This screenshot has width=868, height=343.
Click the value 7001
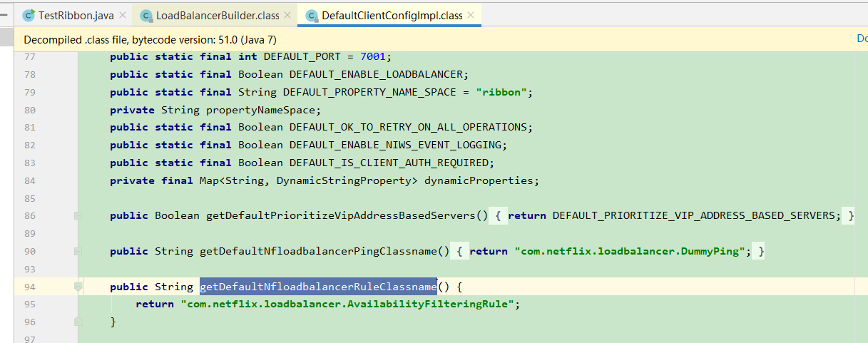pos(374,56)
